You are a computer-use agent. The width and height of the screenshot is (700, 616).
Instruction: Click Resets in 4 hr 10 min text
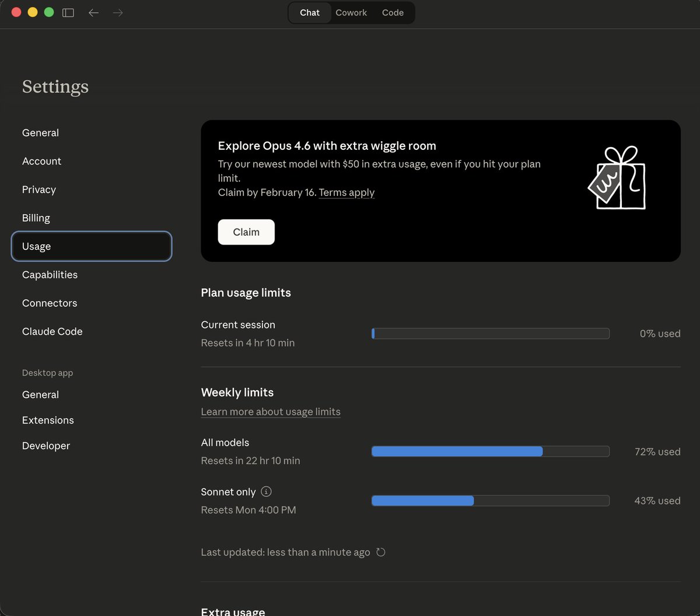248,343
